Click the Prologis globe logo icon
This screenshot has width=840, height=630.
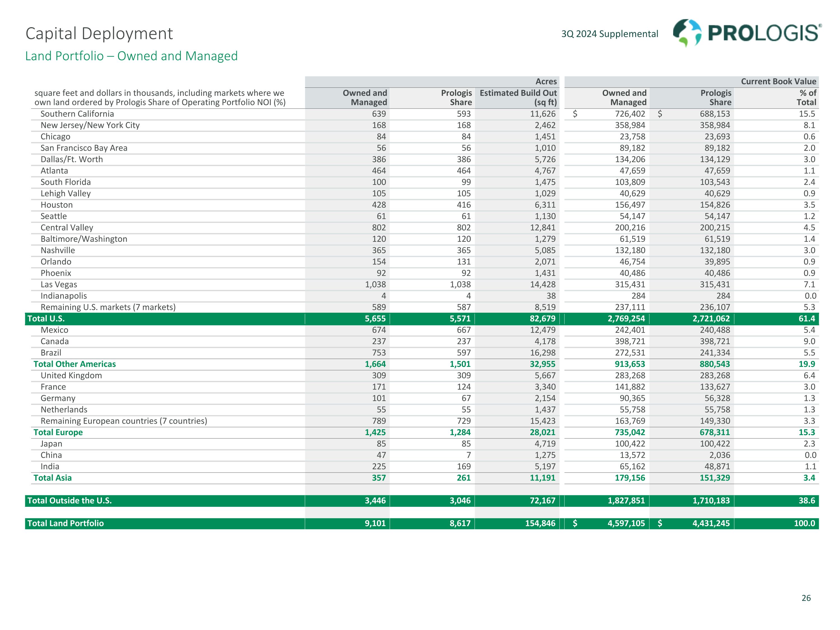tap(687, 33)
